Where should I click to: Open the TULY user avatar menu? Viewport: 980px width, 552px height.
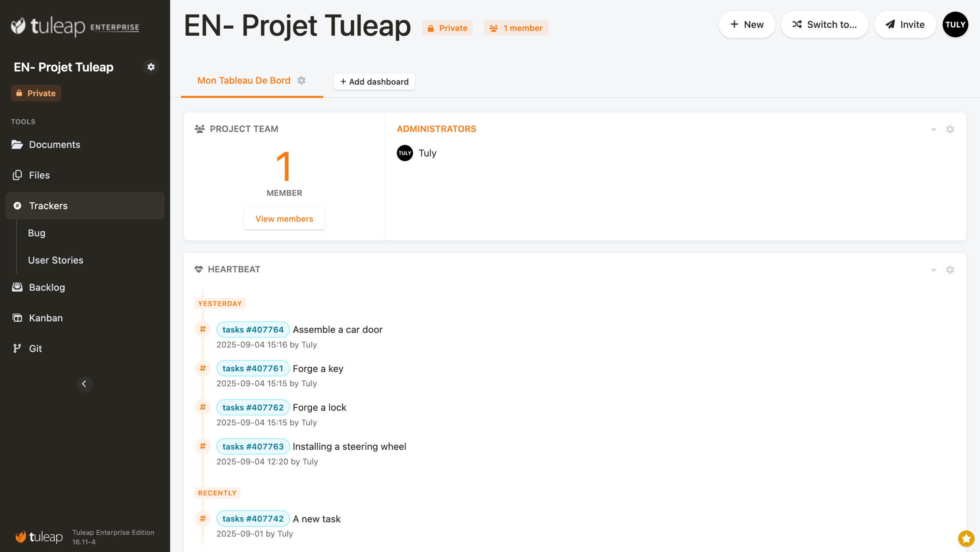(955, 24)
